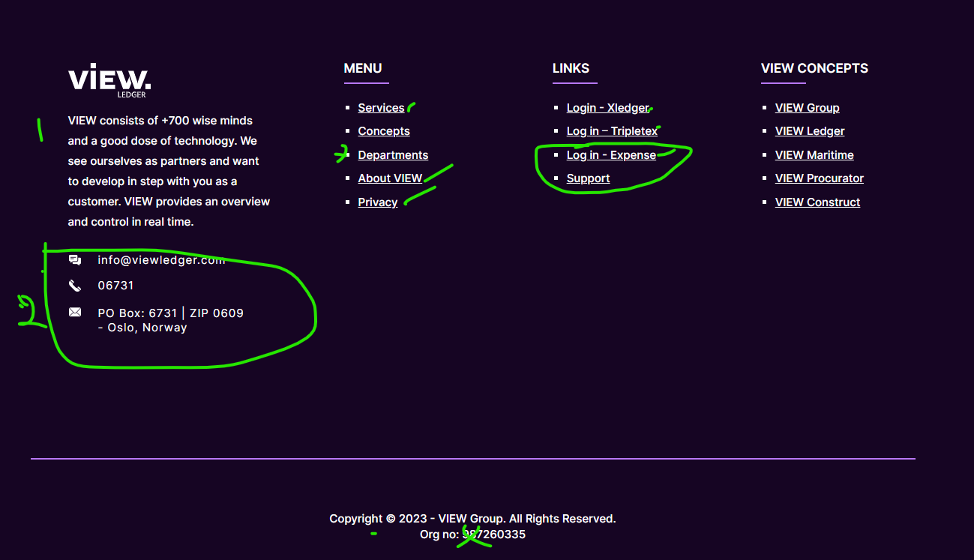Click the phone number 06731

[115, 286]
